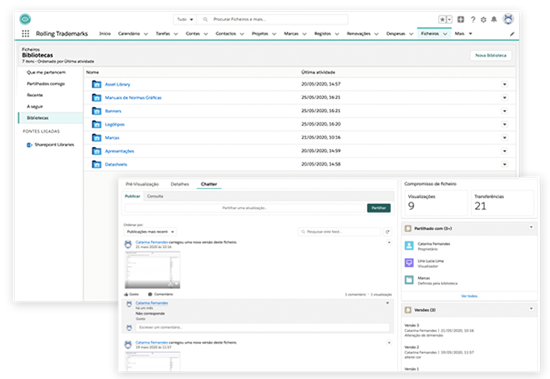The height and width of the screenshot is (379, 550).
Task: Open the setup gear icon
Action: point(483,20)
